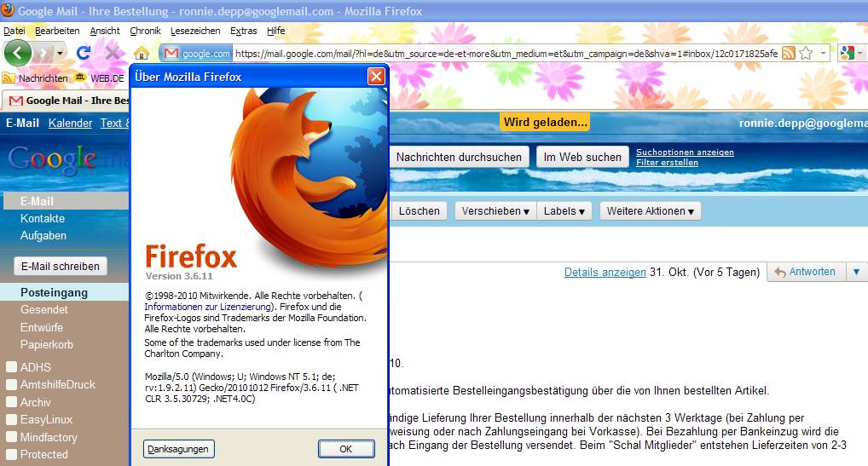Open the address bar history dropdown
The height and width of the screenshot is (466, 868).
(x=823, y=53)
